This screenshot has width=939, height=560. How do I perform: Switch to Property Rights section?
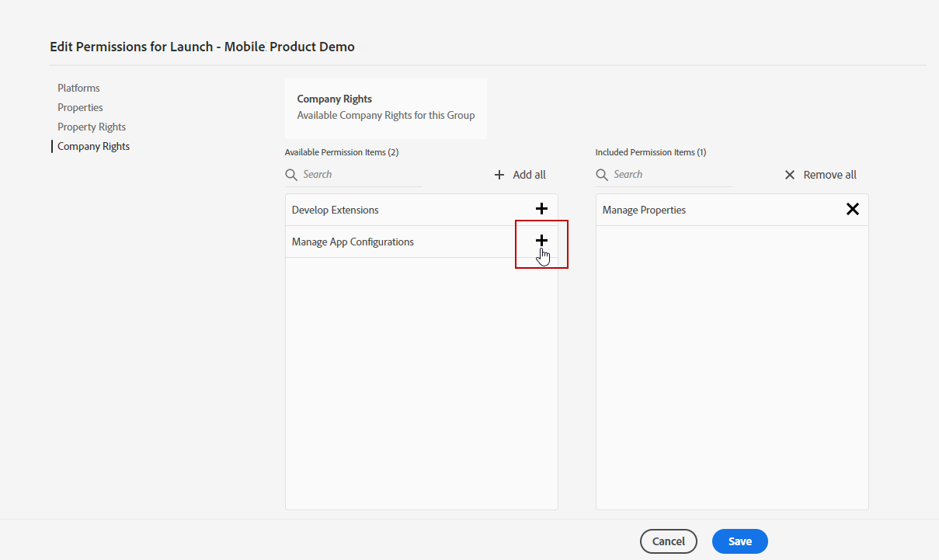(x=92, y=127)
